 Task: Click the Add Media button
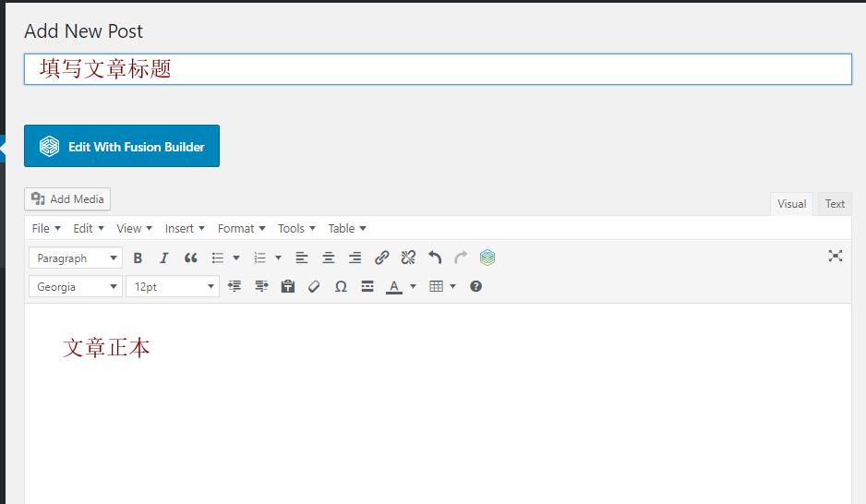67,199
